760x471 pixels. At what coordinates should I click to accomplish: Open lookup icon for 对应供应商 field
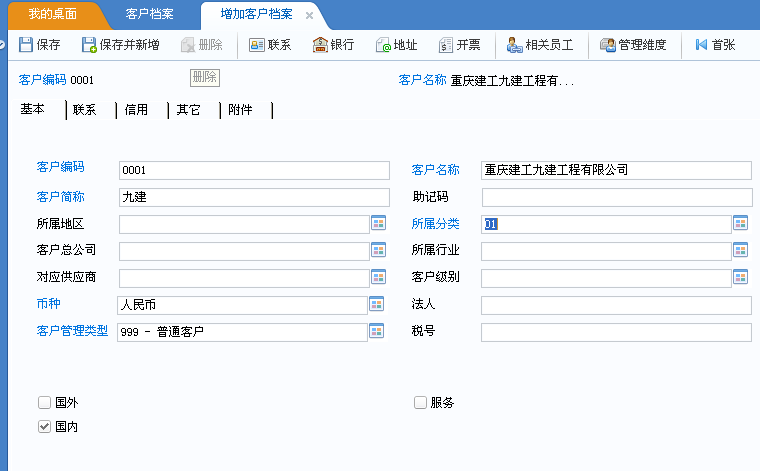tap(379, 277)
